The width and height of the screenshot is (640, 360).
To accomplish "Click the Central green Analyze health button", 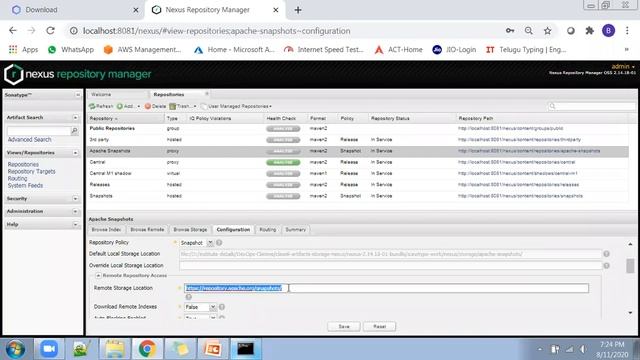I will pos(283,162).
